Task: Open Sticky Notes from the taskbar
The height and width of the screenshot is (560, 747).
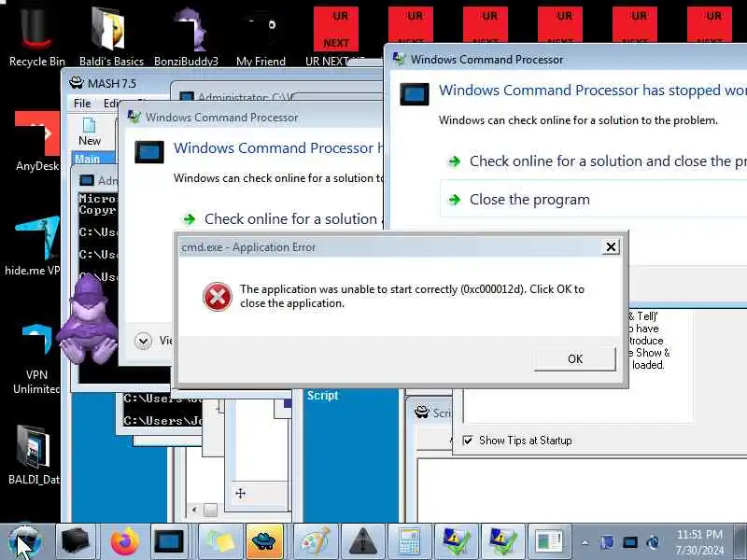Action: point(220,541)
